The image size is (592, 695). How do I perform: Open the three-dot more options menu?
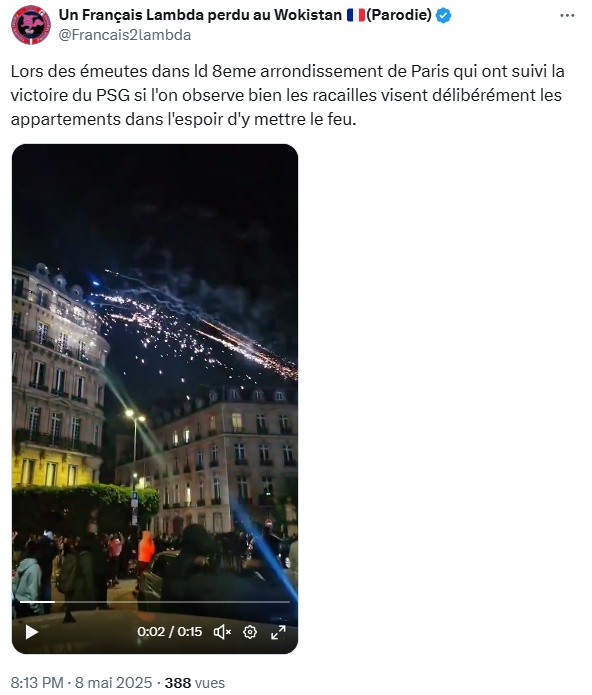pos(567,16)
